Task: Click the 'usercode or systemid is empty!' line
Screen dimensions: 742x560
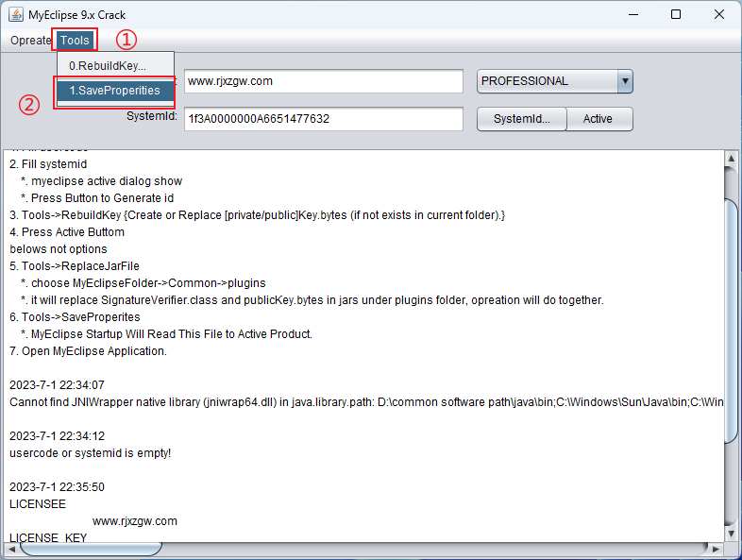Action: [x=90, y=454]
